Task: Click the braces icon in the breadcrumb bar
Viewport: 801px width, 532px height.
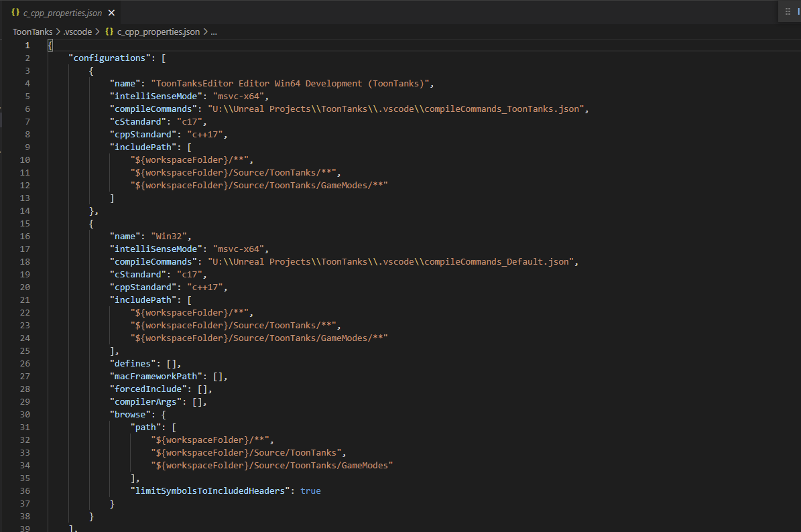Action: [109, 31]
